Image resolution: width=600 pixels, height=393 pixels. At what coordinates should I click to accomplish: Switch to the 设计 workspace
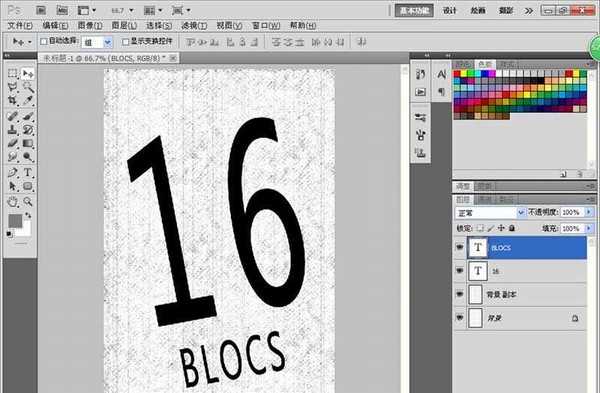tap(450, 11)
